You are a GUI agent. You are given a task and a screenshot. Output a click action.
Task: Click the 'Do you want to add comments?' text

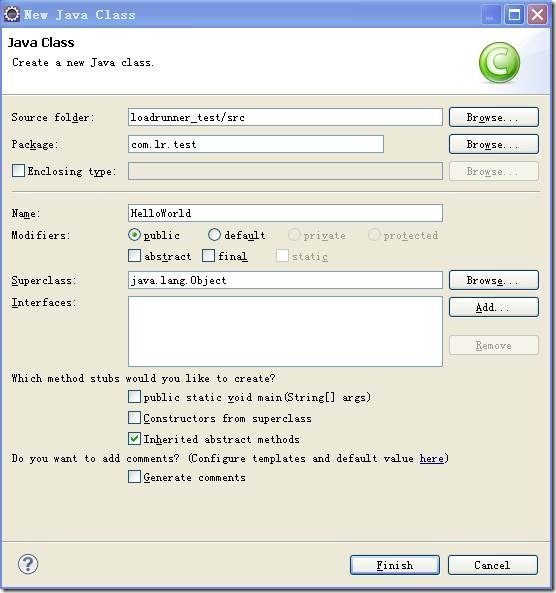coord(95,458)
